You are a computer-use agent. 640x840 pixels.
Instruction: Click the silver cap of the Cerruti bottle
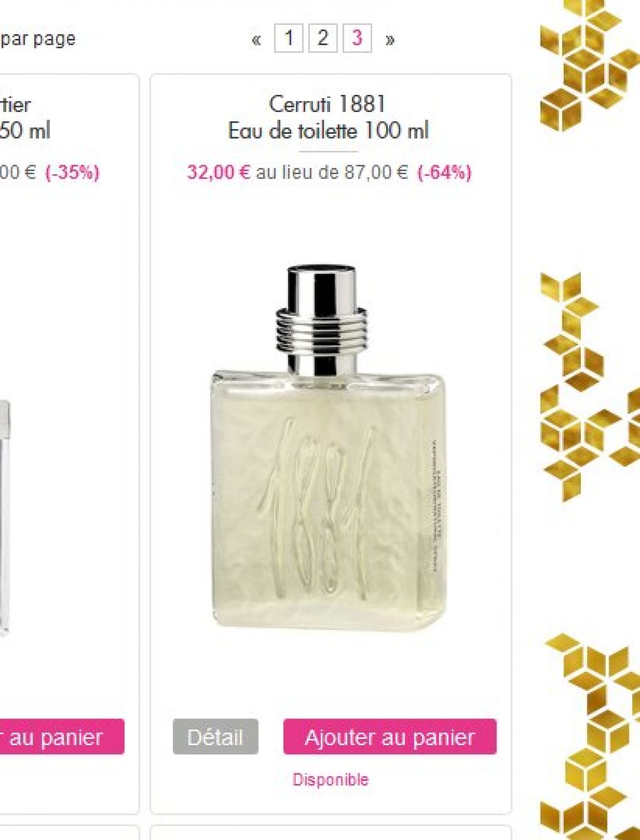322,319
